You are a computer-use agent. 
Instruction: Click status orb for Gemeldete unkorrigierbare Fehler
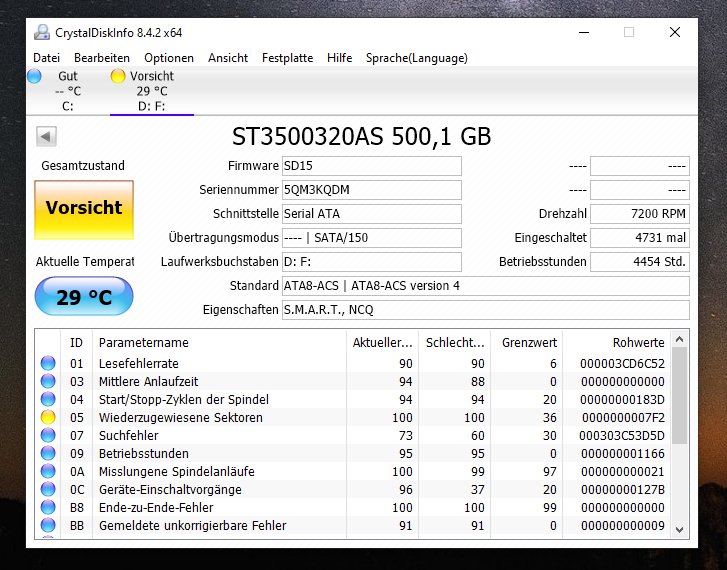pyautogui.click(x=48, y=525)
